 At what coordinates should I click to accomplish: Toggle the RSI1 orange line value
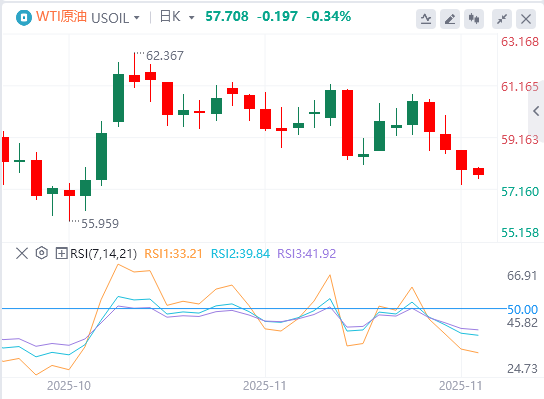point(173,254)
